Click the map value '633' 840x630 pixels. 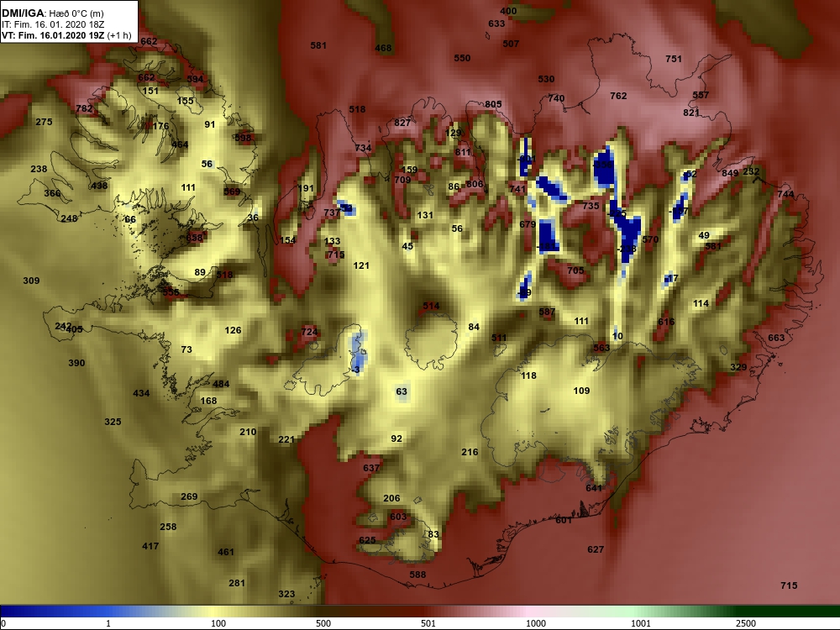pyautogui.click(x=496, y=24)
